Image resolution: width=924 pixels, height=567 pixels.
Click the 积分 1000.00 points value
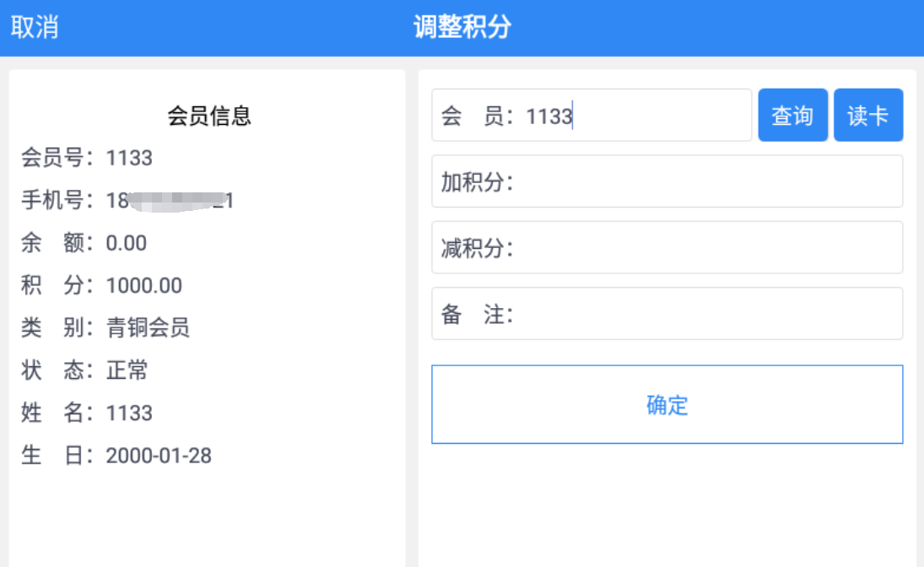point(143,285)
